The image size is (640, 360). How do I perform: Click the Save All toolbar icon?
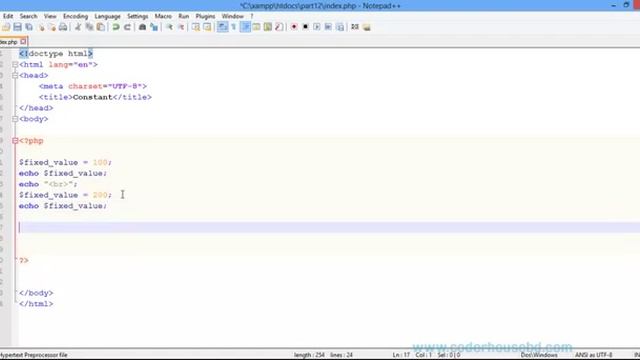[x=29, y=27]
